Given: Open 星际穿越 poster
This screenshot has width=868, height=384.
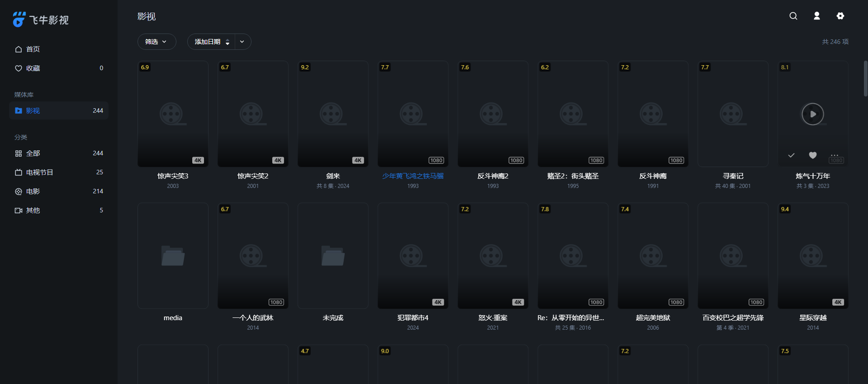Looking at the screenshot, I should click(813, 256).
